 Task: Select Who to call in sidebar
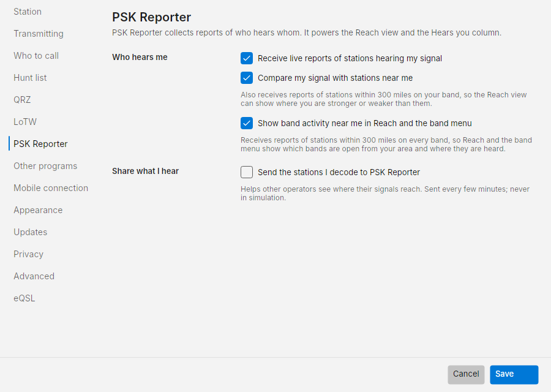[36, 56]
